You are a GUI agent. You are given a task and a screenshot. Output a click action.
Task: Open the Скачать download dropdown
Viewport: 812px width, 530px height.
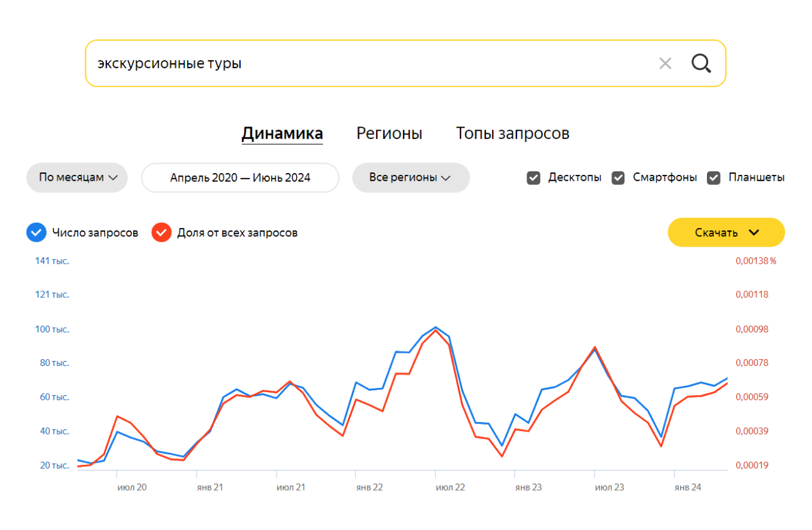(726, 232)
